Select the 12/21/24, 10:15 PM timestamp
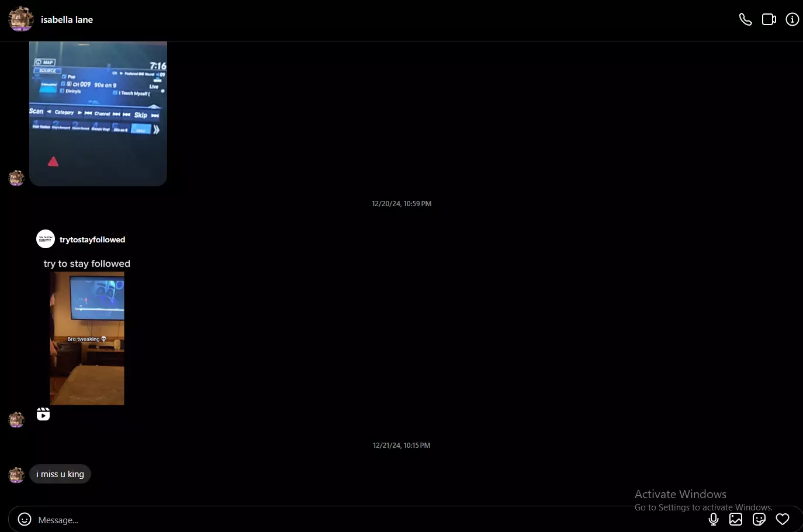The image size is (803, 532). click(x=401, y=446)
